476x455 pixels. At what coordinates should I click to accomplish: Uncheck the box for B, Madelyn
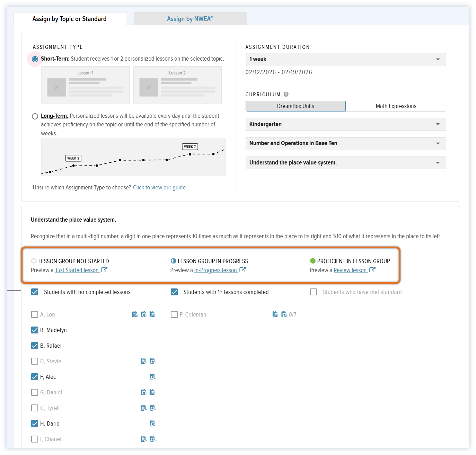[x=35, y=330]
